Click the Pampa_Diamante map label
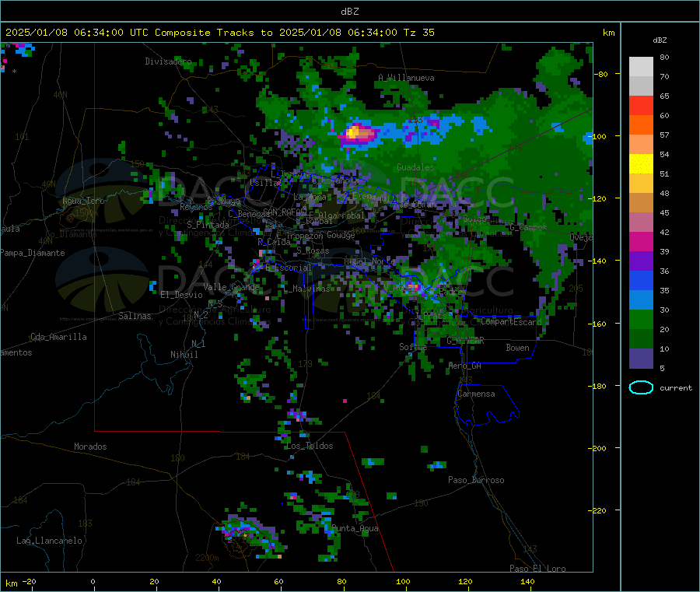Viewport: 700px width, 592px height. [33, 253]
